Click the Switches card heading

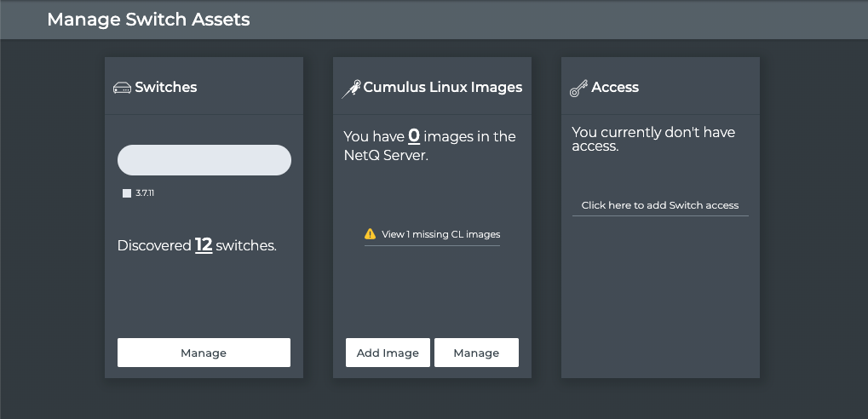click(x=166, y=88)
